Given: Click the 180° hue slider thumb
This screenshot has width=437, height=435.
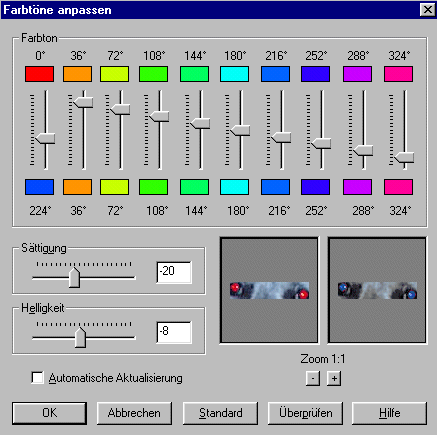Looking at the screenshot, I should click(x=240, y=130).
